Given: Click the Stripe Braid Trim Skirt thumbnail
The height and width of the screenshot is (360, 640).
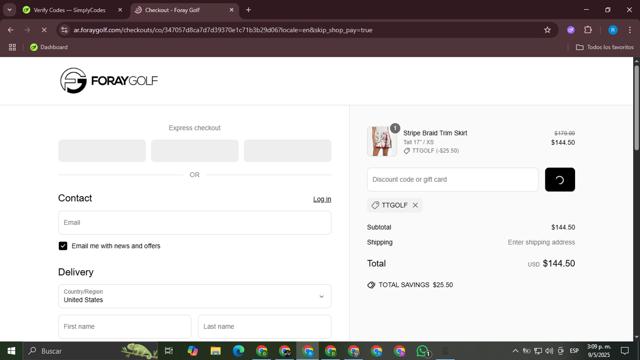Looking at the screenshot, I should click(382, 141).
